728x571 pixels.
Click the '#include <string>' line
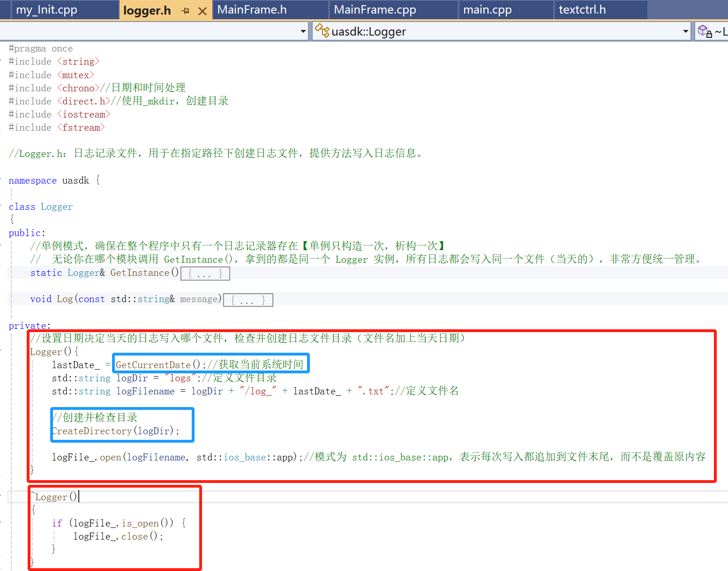click(54, 62)
